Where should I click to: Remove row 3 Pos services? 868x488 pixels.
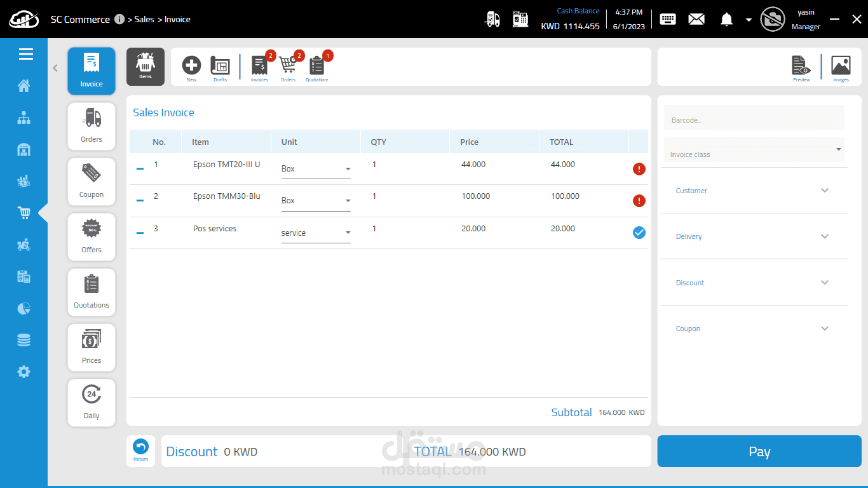[140, 233]
